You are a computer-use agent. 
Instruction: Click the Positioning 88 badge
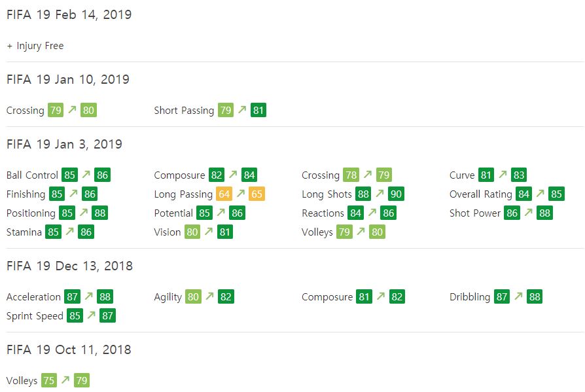(99, 213)
